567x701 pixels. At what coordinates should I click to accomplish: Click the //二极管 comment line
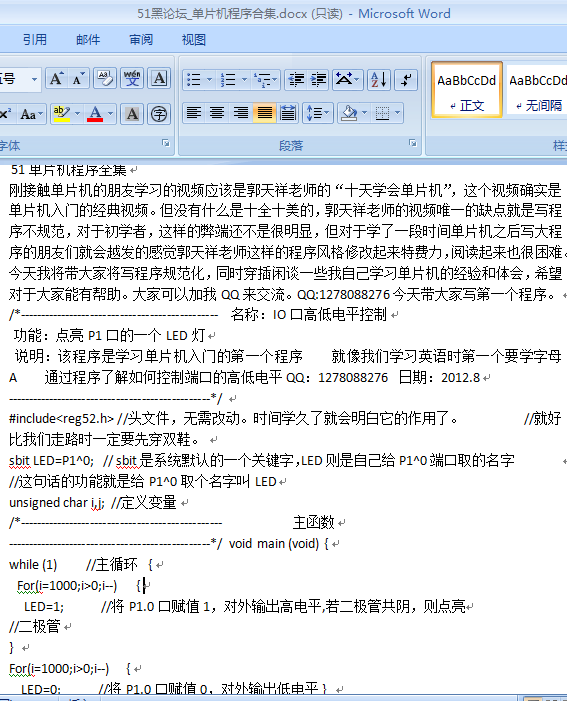(x=35, y=627)
